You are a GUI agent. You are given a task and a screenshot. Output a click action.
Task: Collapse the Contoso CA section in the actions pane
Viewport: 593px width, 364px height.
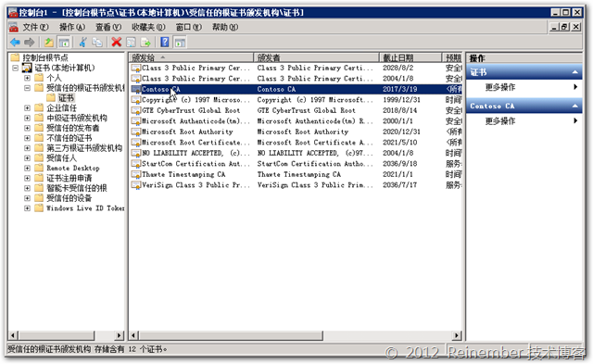[x=574, y=106]
